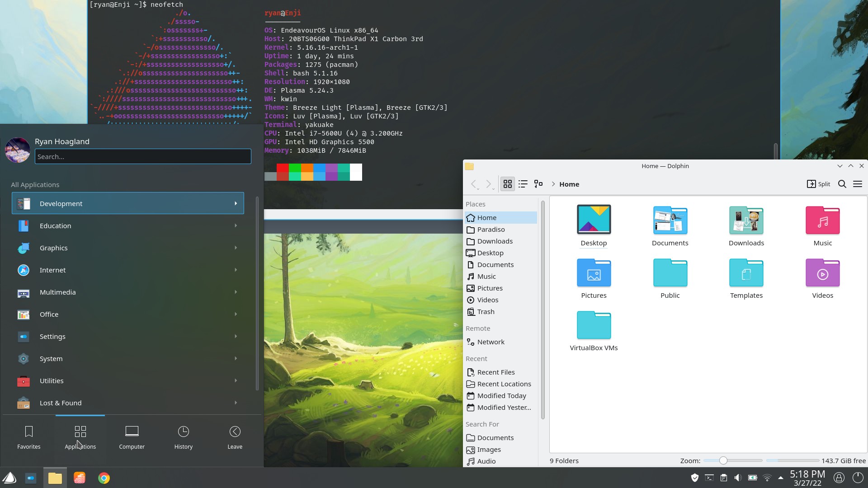Screen dimensions: 868x488
Task: Expand the Multimedia application category
Action: (128, 292)
